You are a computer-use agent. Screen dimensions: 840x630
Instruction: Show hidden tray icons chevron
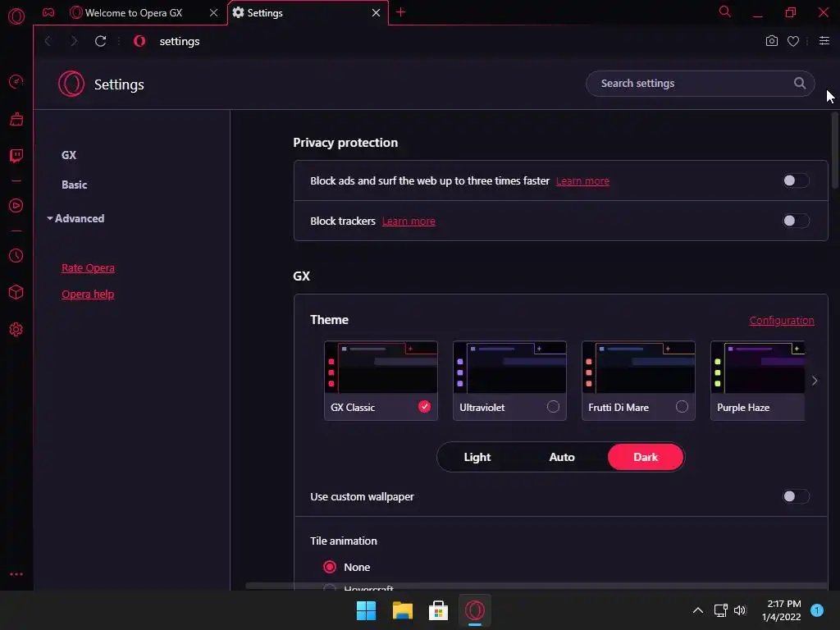tap(698, 610)
